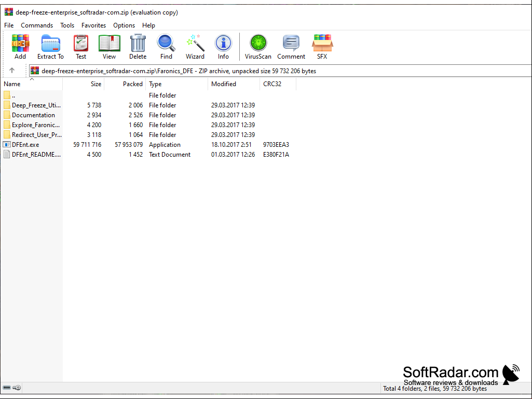
Task: Click the DFEnt.exe file name
Action: 25,145
